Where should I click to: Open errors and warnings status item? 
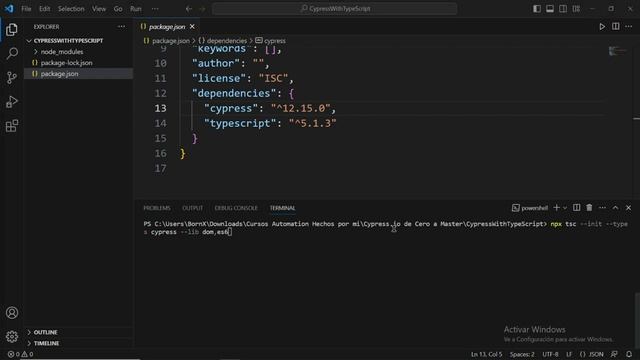tap(20, 354)
